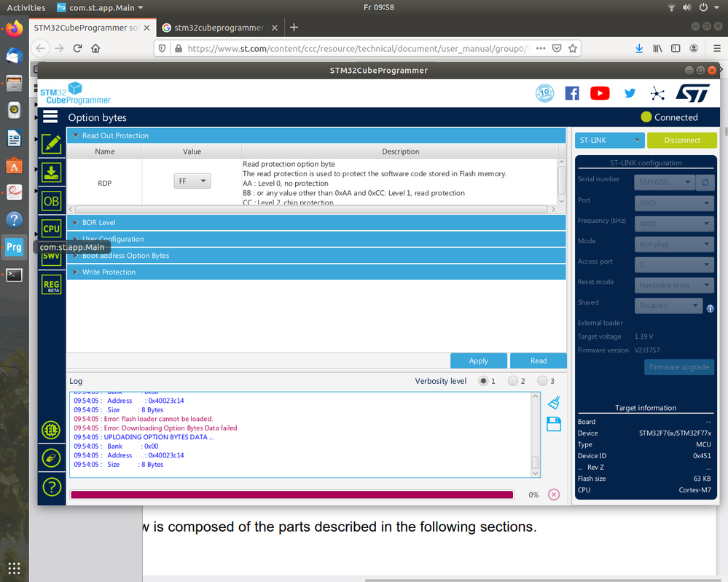Launch Thunderbird from the dock
The image size is (728, 582).
pos(14,56)
